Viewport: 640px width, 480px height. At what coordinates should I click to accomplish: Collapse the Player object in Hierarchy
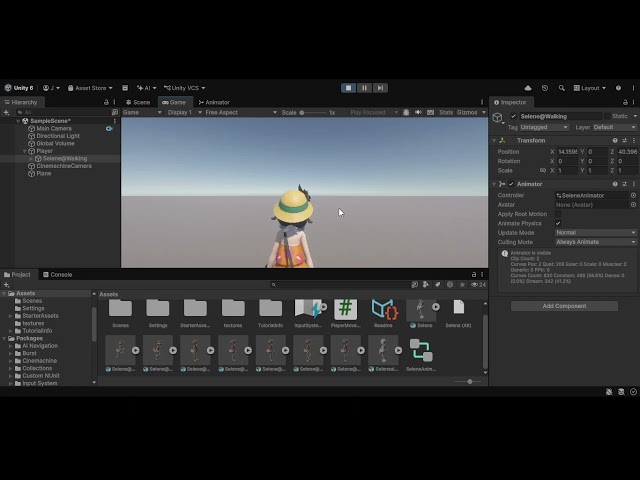point(24,151)
